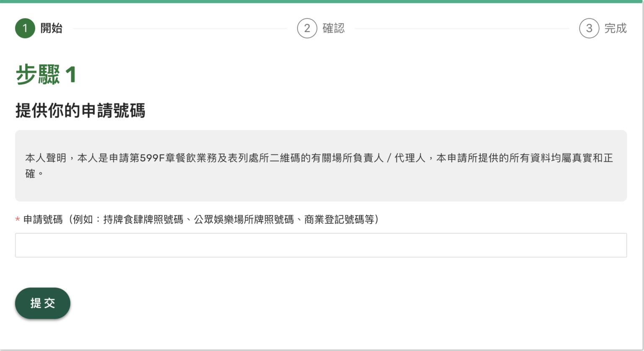Click the progress line between 確認 and 完成
Screen dimensions: 644x351
461,28
